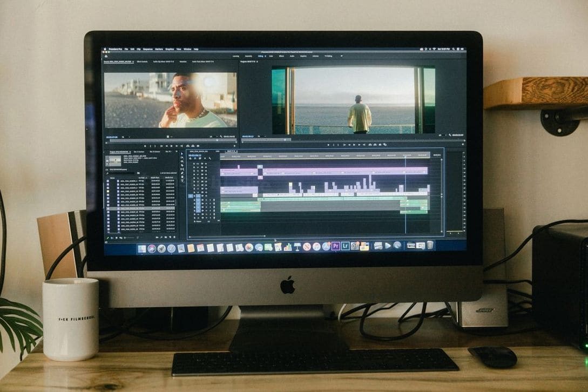Open the Apple menu

(x=105, y=49)
